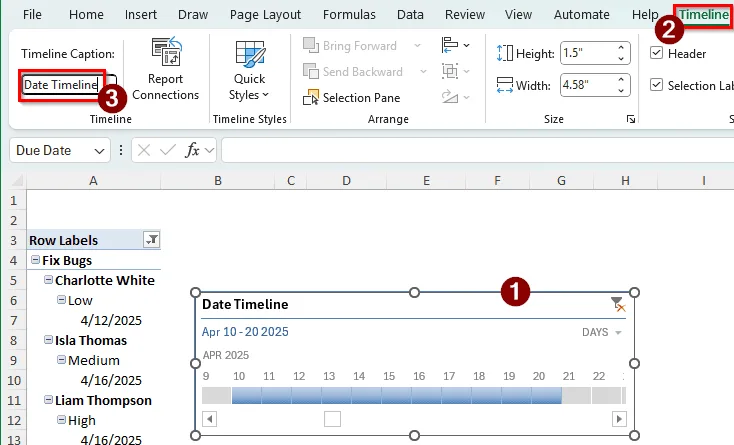
Task: Expand the fx function dropdown arrow
Action: (x=209, y=150)
